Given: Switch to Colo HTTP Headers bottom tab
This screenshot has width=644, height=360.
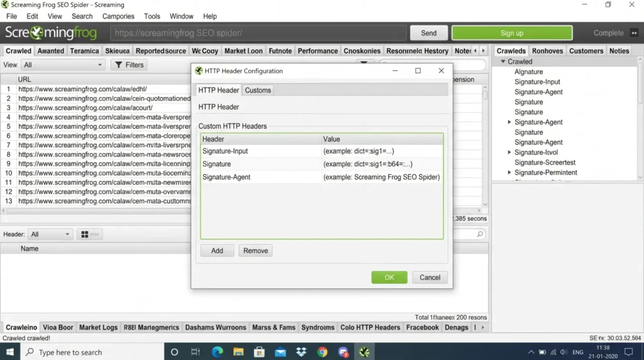Looking at the screenshot, I should pyautogui.click(x=370, y=327).
